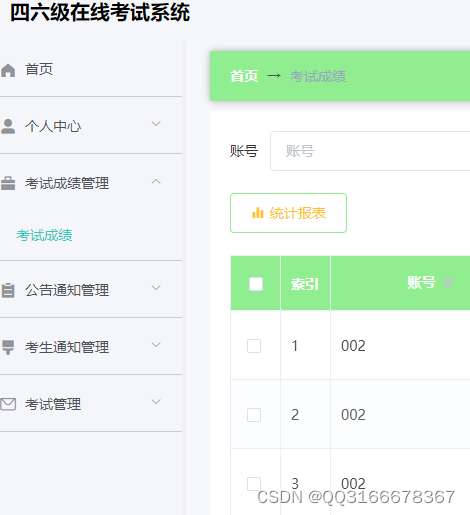Expand the 公告通知管理 chevron
Viewport: 470px width, 515px height.
[x=156, y=288]
